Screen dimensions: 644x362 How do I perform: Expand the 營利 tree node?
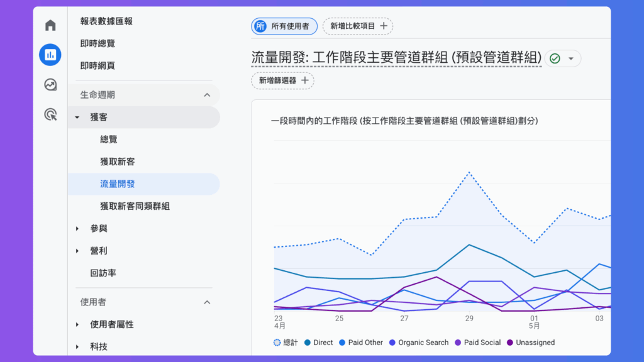coord(77,251)
